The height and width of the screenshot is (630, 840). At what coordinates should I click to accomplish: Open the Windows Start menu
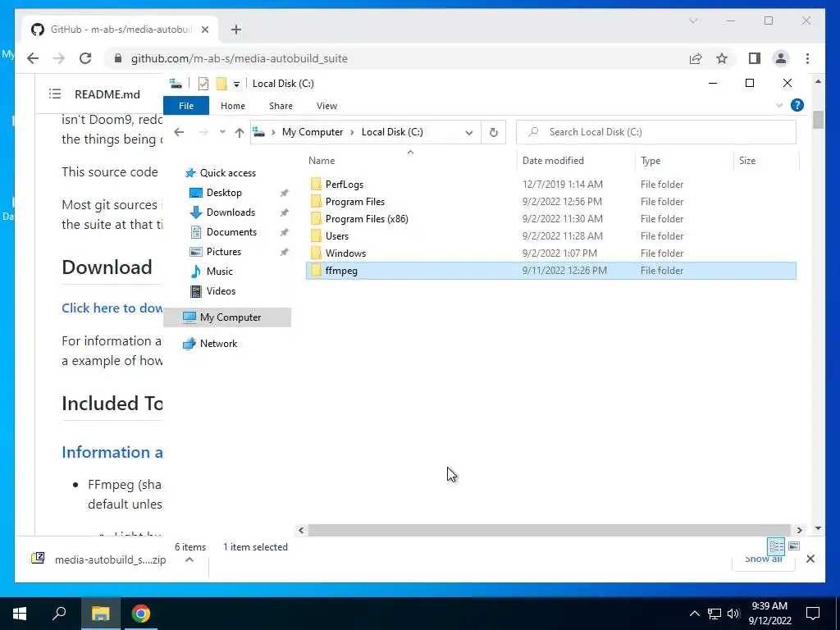(20, 614)
